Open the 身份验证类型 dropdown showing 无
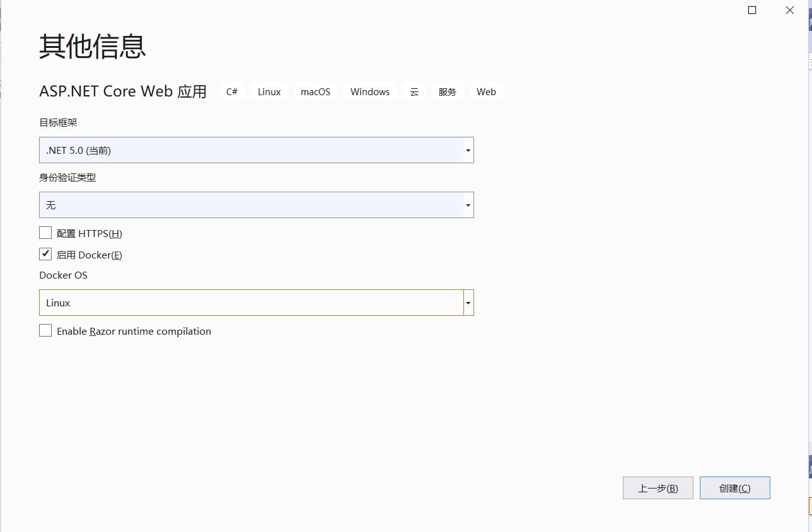 click(x=256, y=205)
